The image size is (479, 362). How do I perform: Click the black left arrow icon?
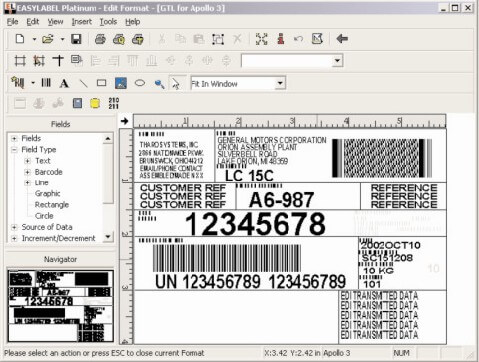[342, 39]
